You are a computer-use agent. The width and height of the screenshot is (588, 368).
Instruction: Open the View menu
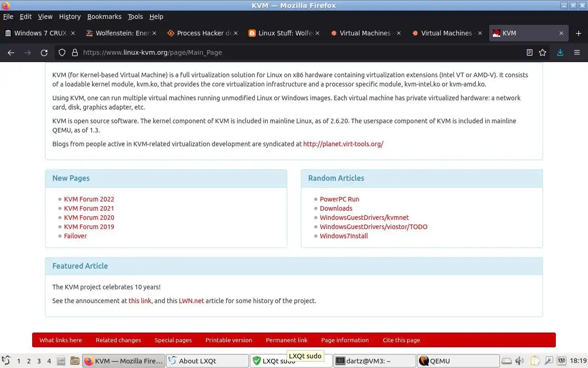45,17
